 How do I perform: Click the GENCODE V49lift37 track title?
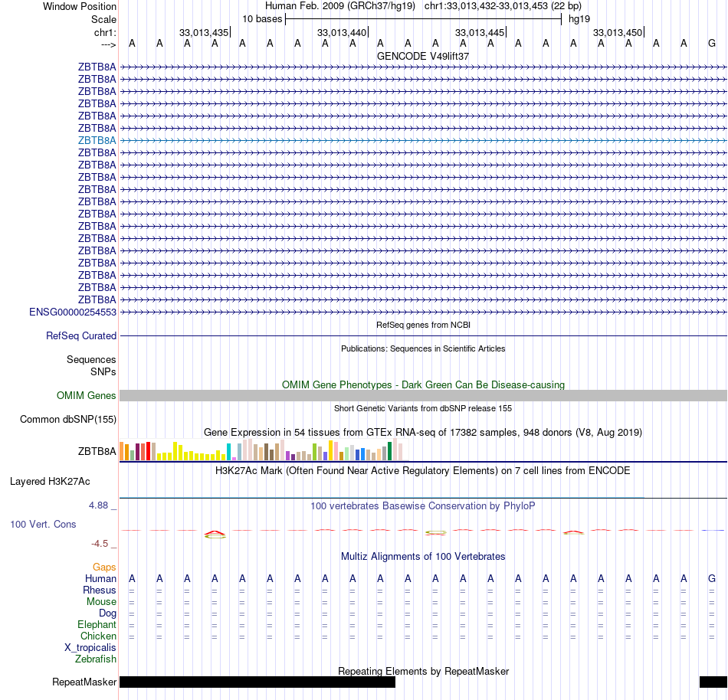(423, 56)
